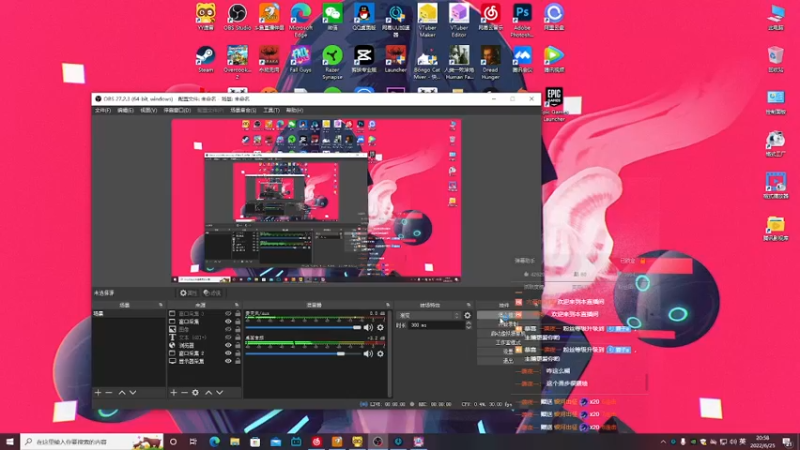Move selected source down with arrow icon
This screenshot has height=450, width=800.
219,392
